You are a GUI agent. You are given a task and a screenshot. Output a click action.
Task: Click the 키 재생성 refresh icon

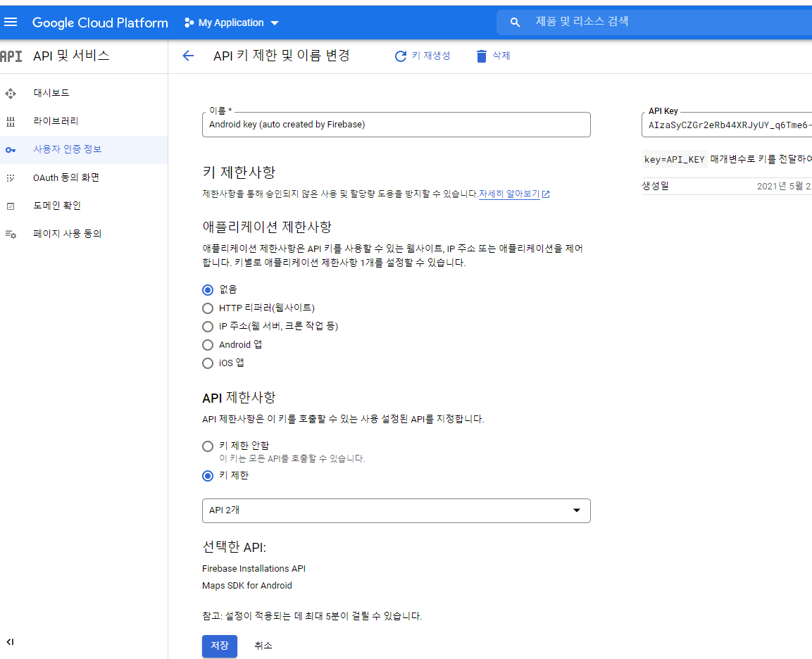tap(400, 56)
